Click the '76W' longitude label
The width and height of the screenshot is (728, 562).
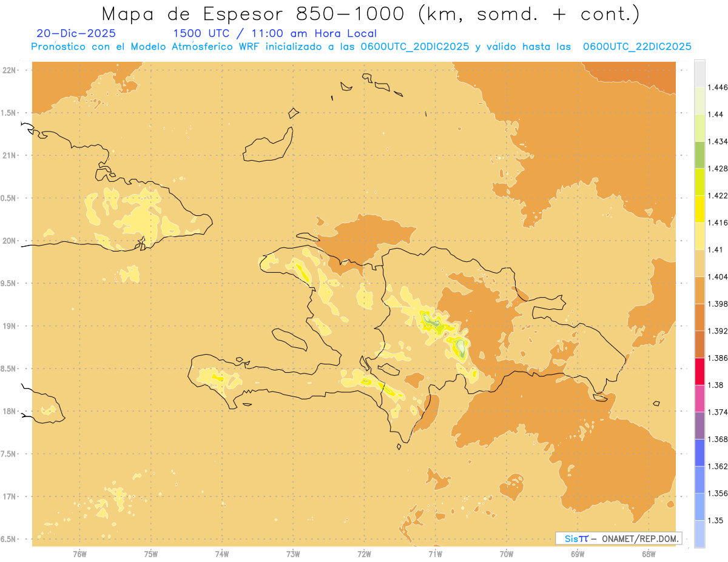79,554
